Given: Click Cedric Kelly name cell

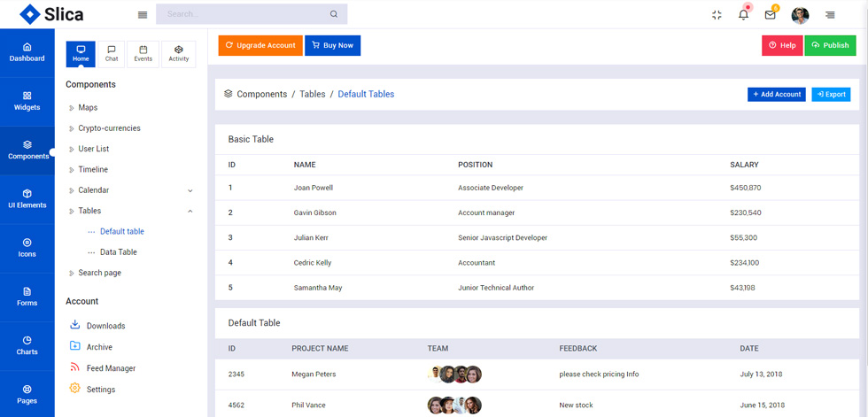Looking at the screenshot, I should tap(312, 263).
